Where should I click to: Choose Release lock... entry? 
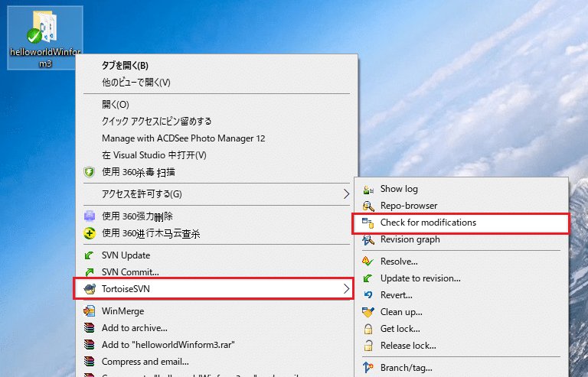[461, 345]
